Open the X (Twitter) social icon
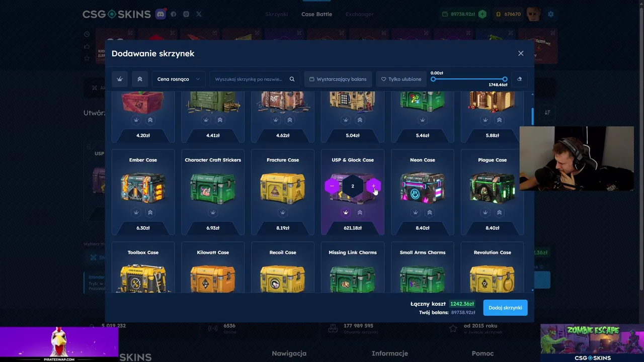Viewport: 644px width, 362px height. click(x=199, y=14)
